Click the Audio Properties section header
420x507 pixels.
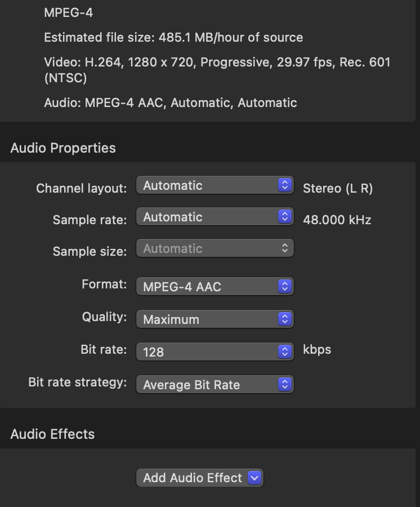(63, 148)
